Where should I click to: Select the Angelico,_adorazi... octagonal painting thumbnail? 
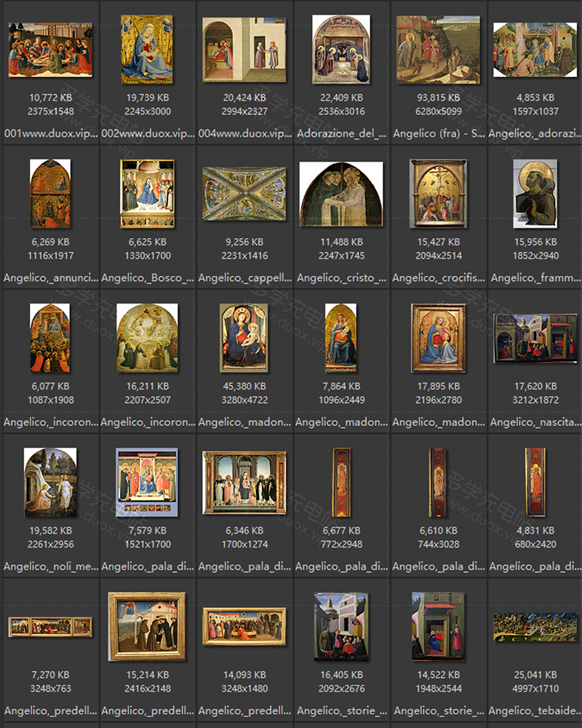[535, 50]
